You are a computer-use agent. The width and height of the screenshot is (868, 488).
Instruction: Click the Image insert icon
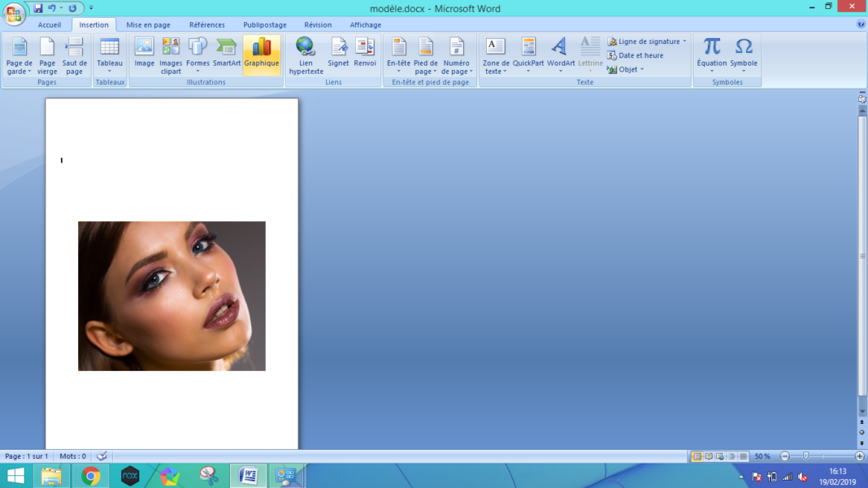point(144,54)
